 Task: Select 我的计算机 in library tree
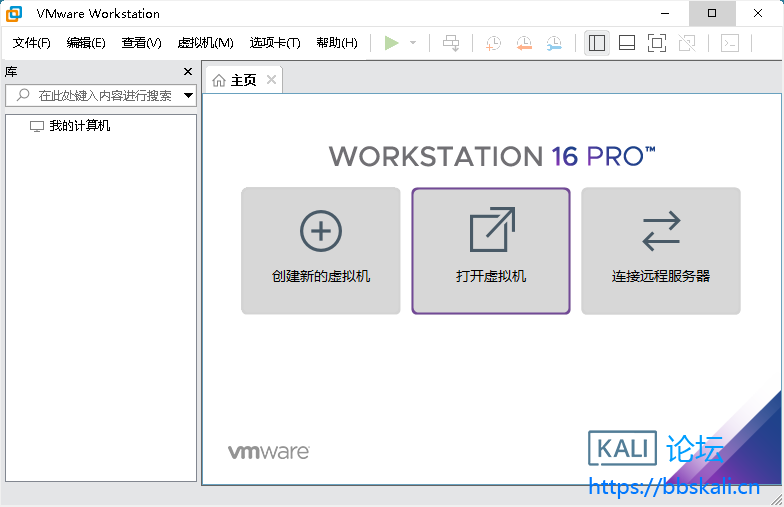(x=79, y=126)
